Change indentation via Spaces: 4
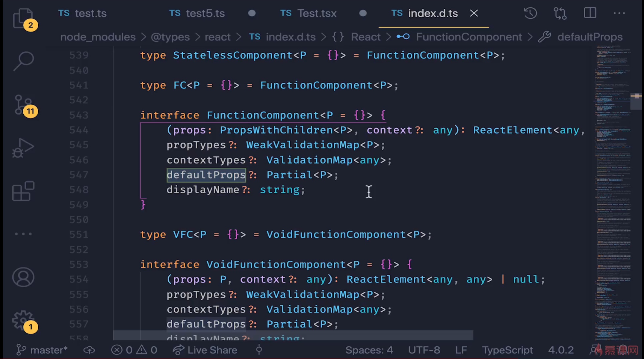The height and width of the screenshot is (359, 644). 369,350
